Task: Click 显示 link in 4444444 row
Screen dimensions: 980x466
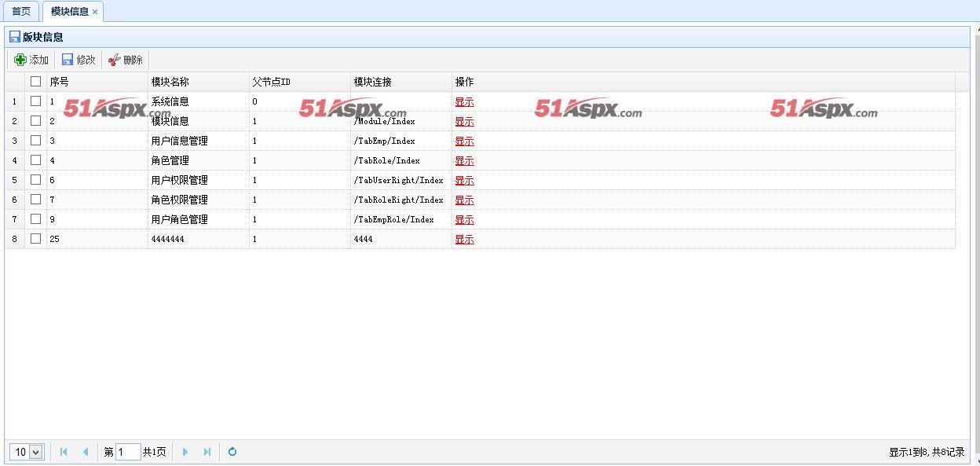Action: (464, 239)
